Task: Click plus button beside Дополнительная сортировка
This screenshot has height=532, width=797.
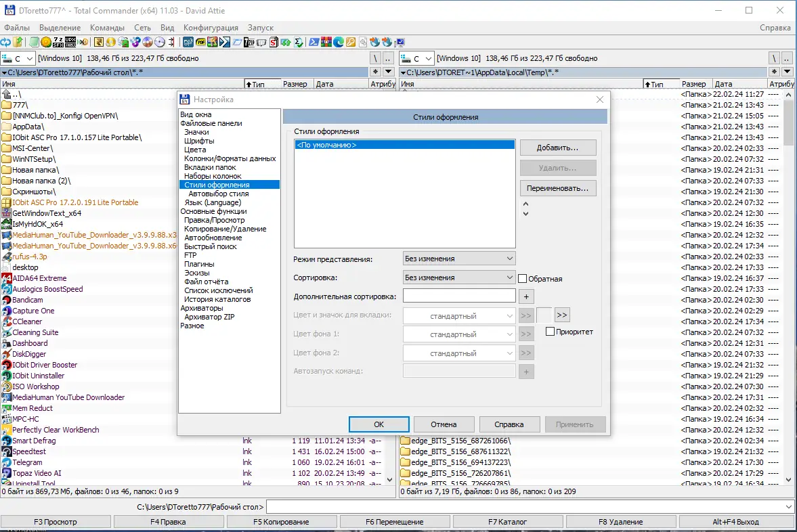Action: pyautogui.click(x=526, y=296)
